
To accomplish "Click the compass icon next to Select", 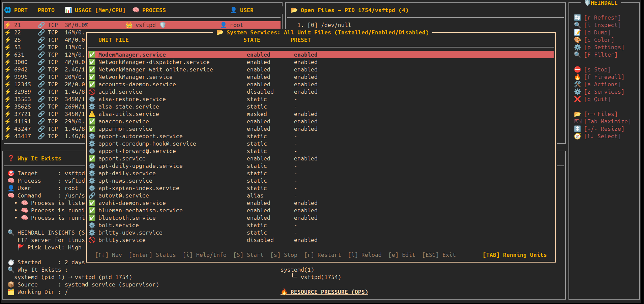I will click(577, 136).
